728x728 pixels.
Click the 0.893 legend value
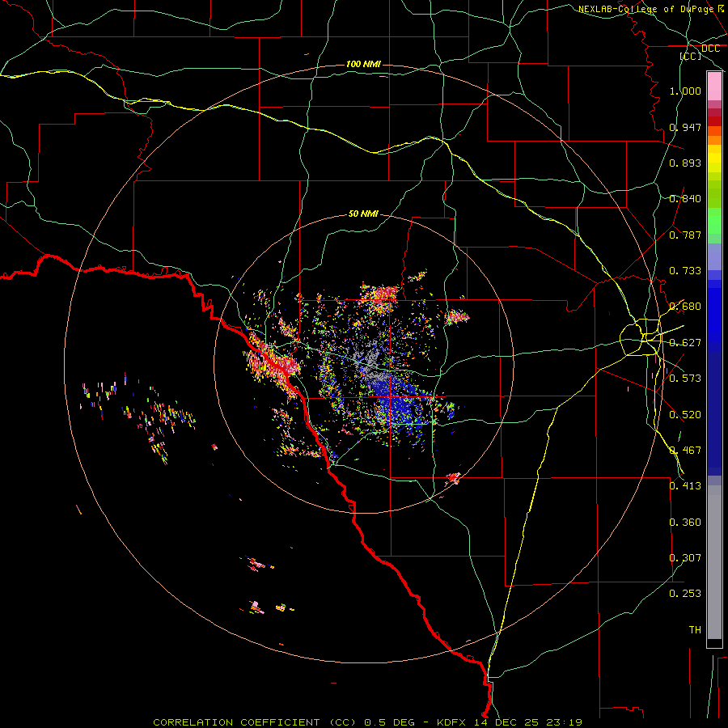685,163
